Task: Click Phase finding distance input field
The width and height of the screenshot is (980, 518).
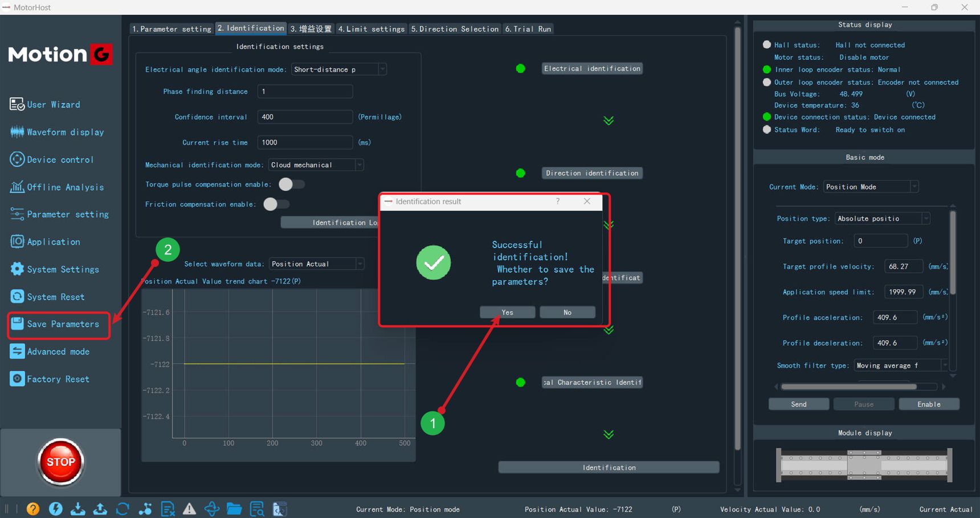Action: click(x=305, y=92)
